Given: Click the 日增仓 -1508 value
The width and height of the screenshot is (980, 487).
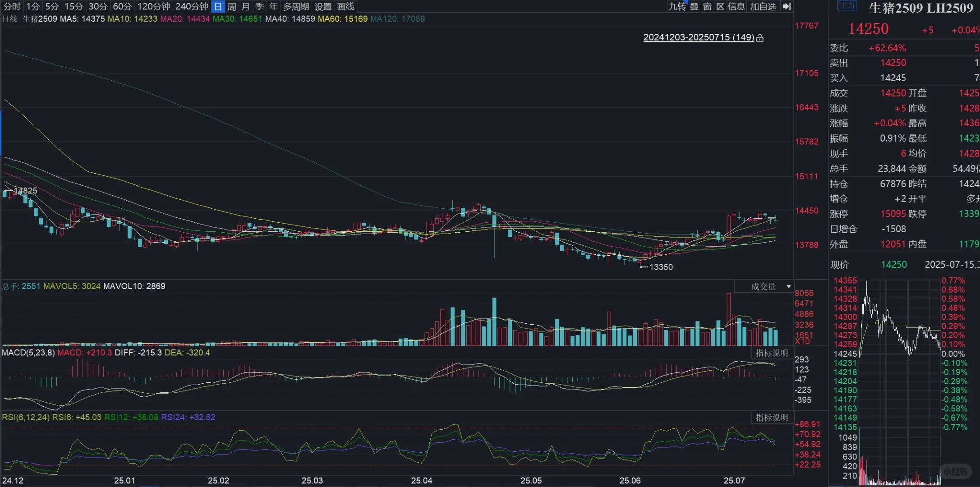Looking at the screenshot, I should [894, 229].
